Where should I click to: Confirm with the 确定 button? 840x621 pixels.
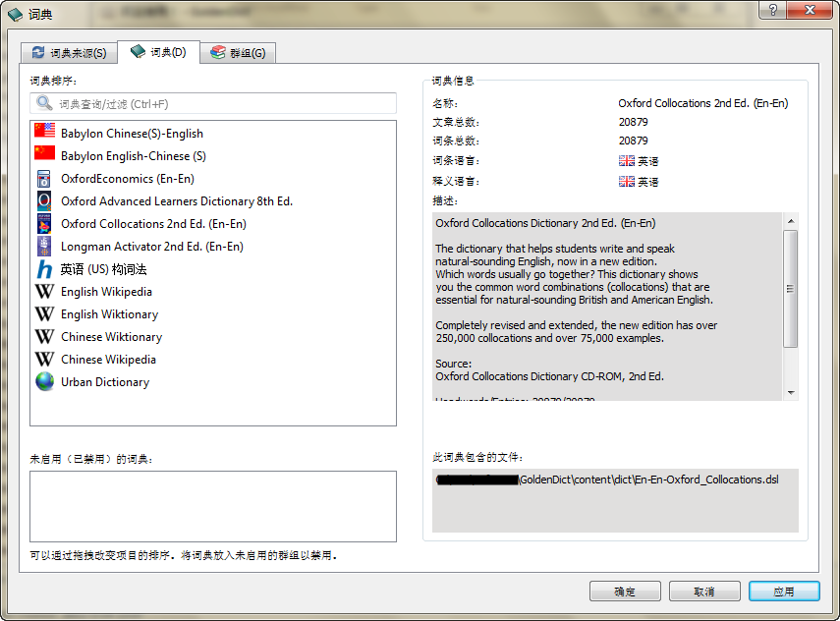click(x=625, y=591)
